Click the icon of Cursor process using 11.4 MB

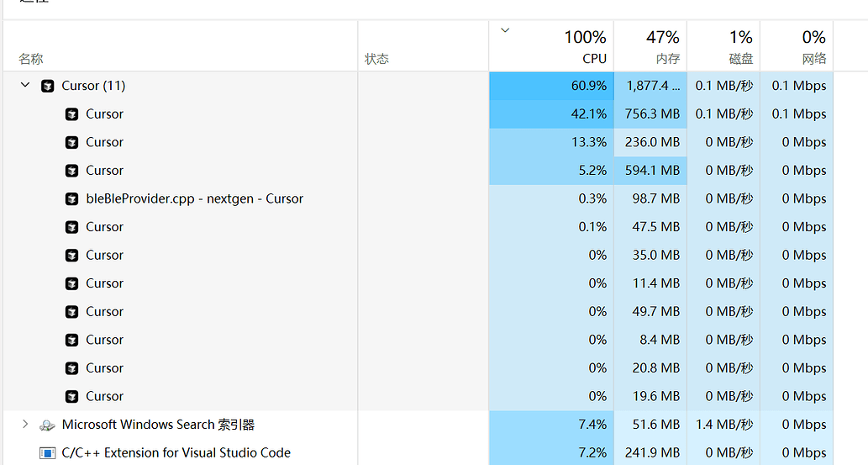[x=72, y=283]
